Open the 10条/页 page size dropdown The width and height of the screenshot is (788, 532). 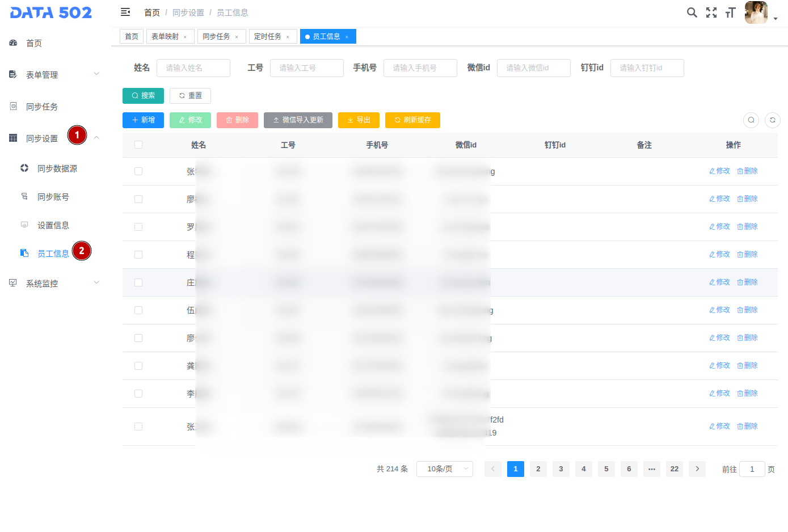[x=444, y=469]
